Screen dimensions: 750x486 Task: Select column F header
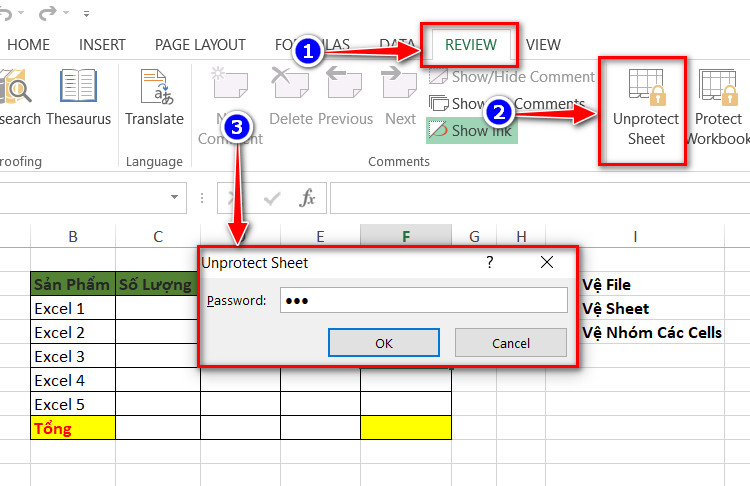[x=406, y=235]
